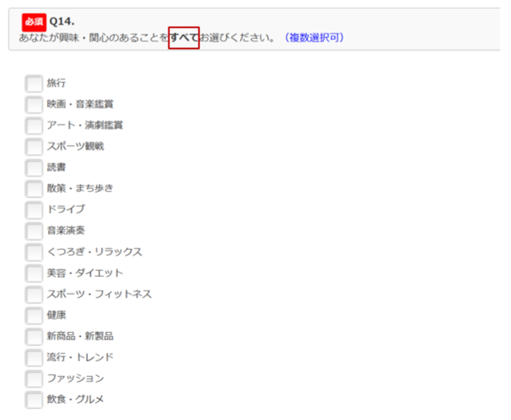Enable the 美容・ダイエット checkbox
Image resolution: width=511 pixels, height=420 pixels.
pos(33,273)
